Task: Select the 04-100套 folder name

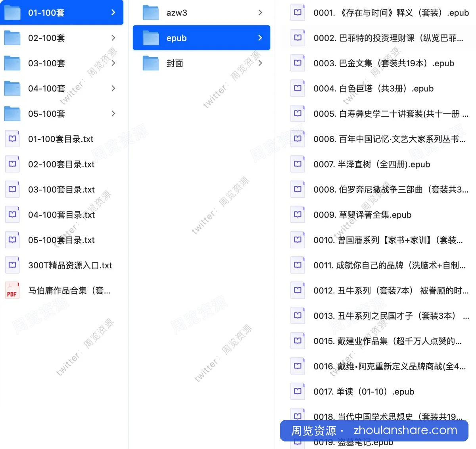Action: click(46, 89)
